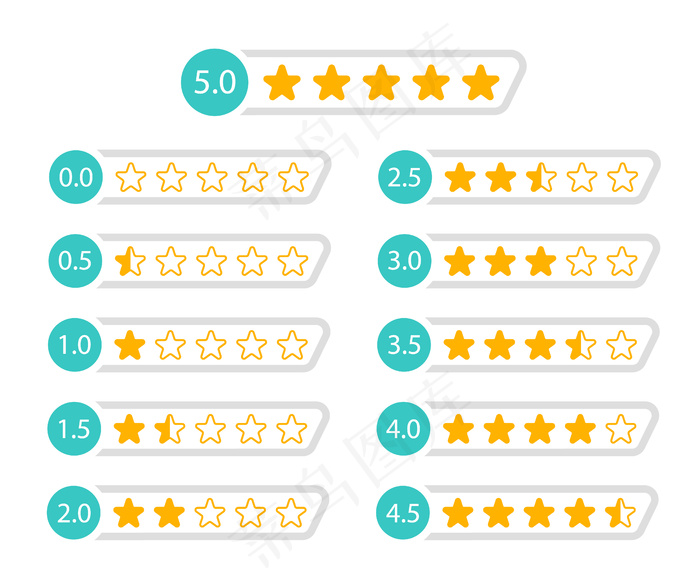Click the last empty star in the 4.0 row

pos(621,430)
